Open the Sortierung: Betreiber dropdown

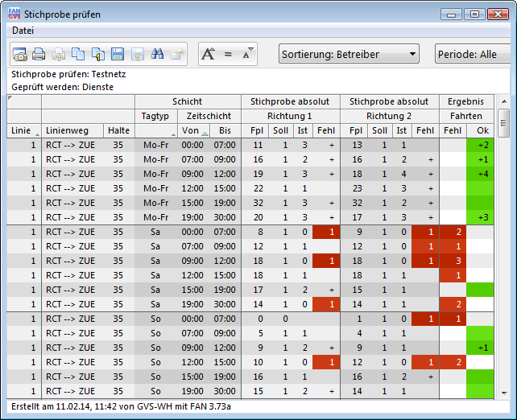349,54
